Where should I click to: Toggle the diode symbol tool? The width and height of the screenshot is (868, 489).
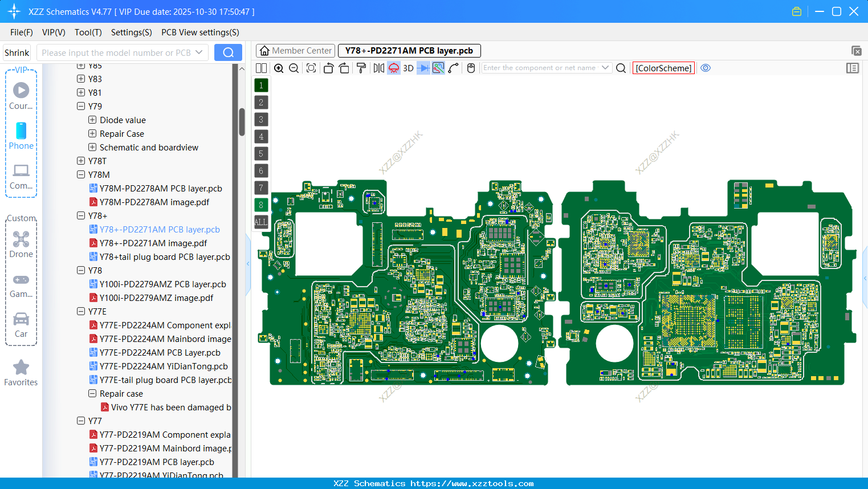423,68
